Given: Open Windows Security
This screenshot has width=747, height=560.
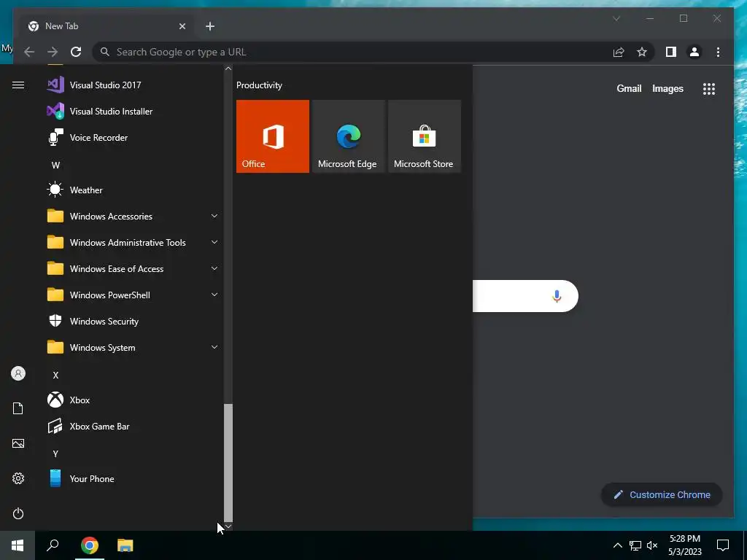Looking at the screenshot, I should [133, 322].
